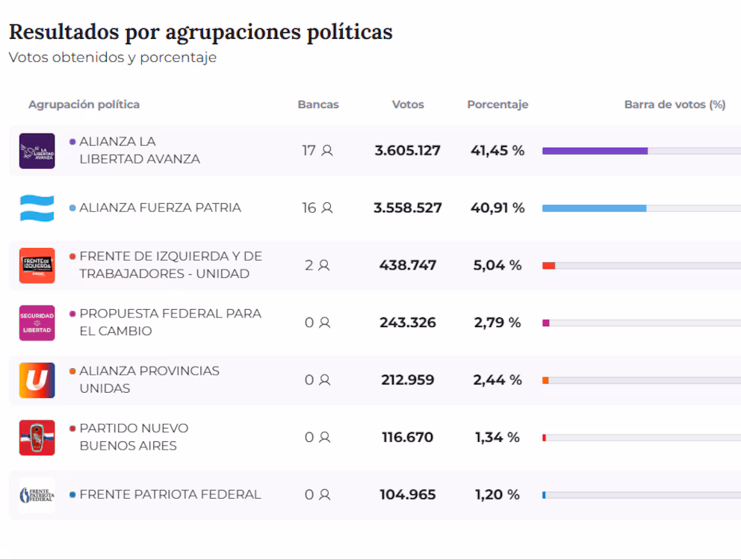Open the ALIANZA FUERZA PATRIA name
The width and height of the screenshot is (741, 560).
[160, 208]
